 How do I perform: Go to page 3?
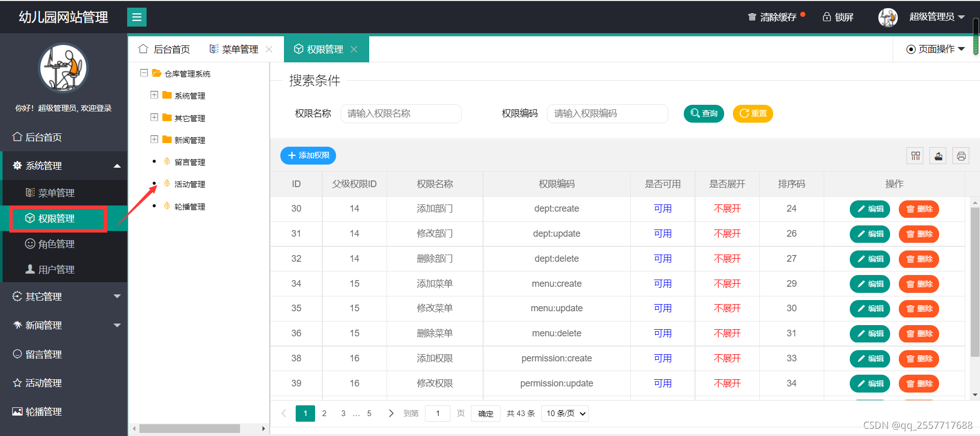(x=343, y=414)
